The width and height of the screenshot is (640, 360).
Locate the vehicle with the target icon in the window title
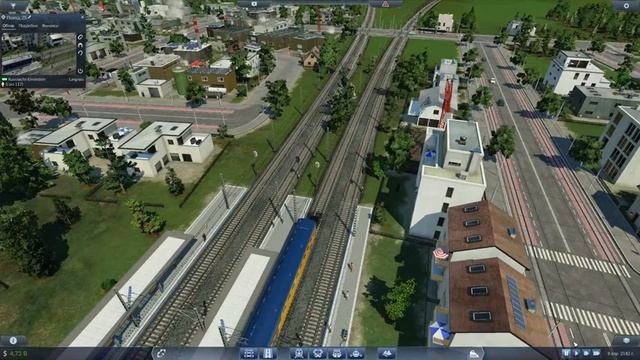3,18
